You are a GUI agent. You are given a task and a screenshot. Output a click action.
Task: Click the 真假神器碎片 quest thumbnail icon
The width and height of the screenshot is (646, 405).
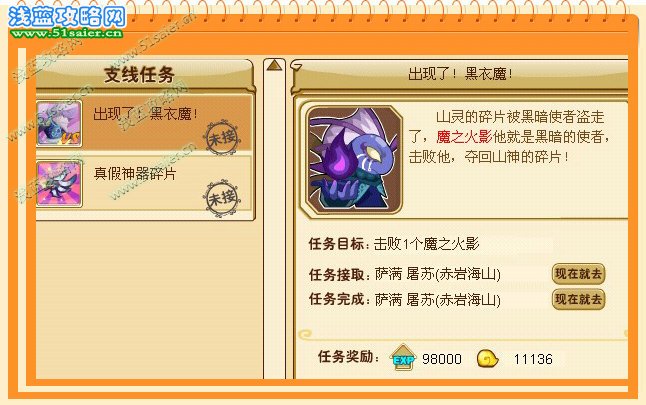click(59, 184)
